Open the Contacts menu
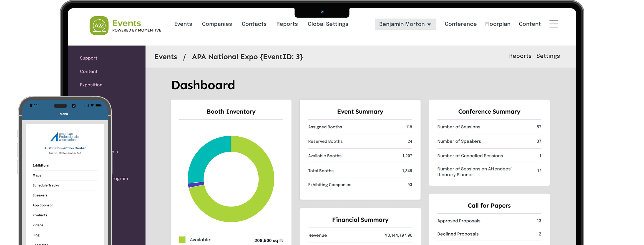 [254, 24]
